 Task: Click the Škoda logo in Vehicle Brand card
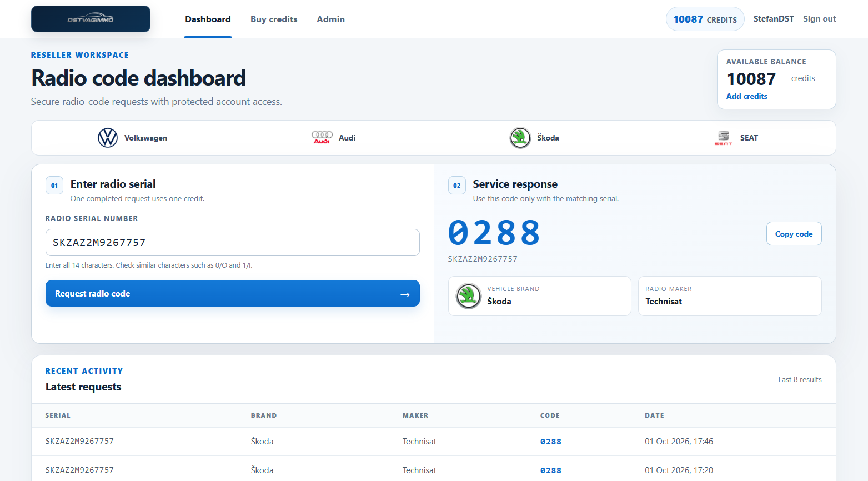click(x=469, y=296)
